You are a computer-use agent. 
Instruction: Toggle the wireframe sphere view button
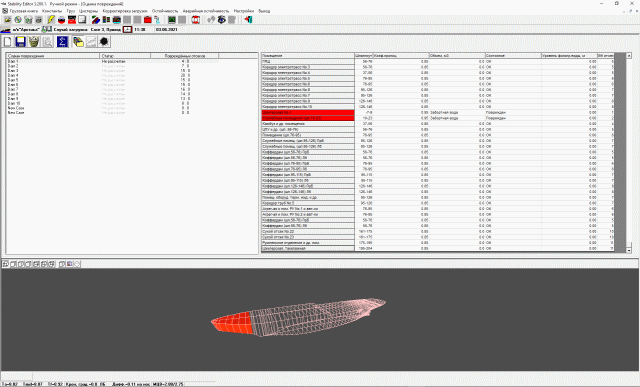[77, 264]
